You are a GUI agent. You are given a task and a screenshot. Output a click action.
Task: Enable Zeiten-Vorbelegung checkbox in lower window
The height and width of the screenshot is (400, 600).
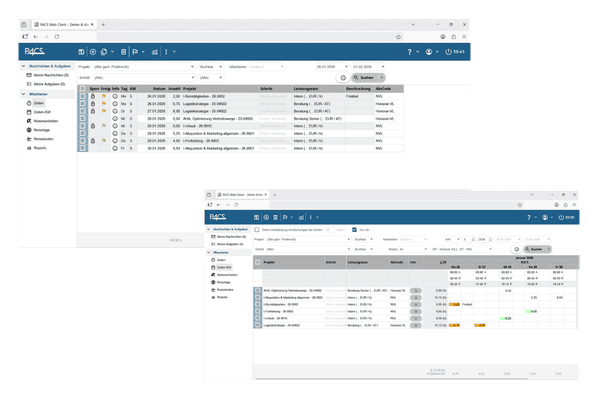[x=257, y=230]
